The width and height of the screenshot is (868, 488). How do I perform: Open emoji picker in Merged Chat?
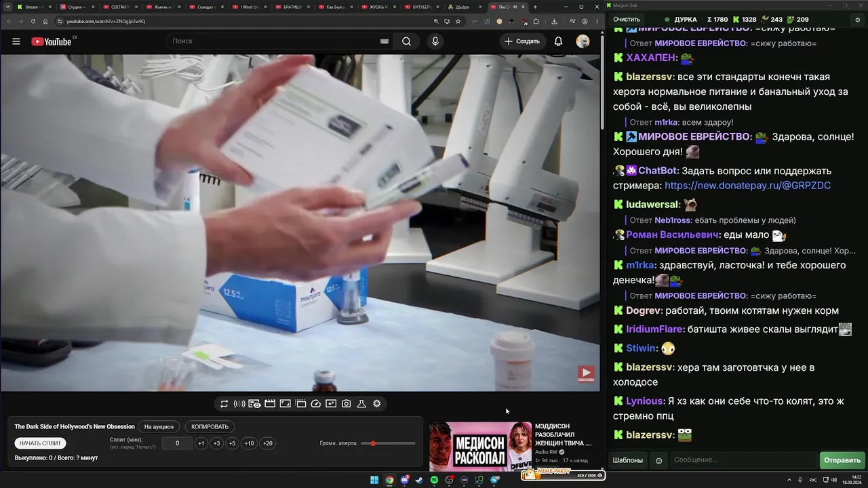658,461
